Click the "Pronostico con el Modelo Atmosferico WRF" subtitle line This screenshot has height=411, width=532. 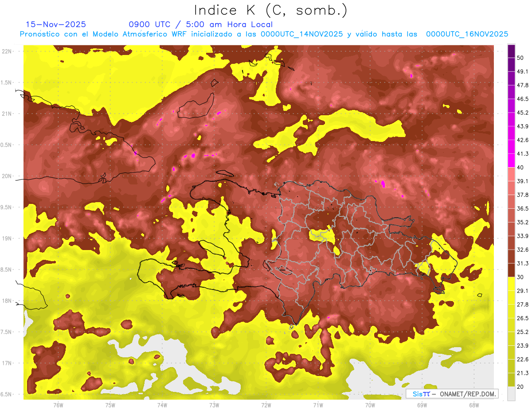[264, 34]
